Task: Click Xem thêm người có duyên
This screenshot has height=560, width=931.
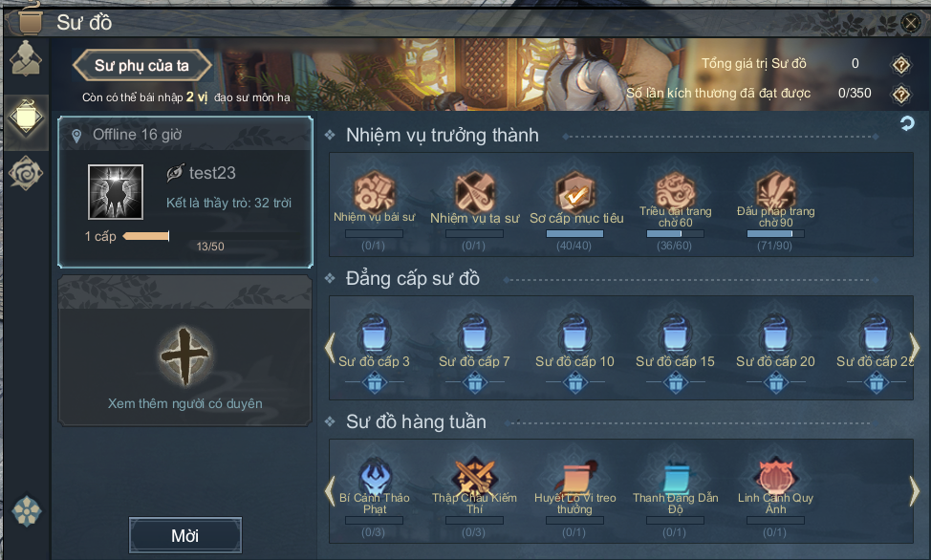Action: (185, 403)
